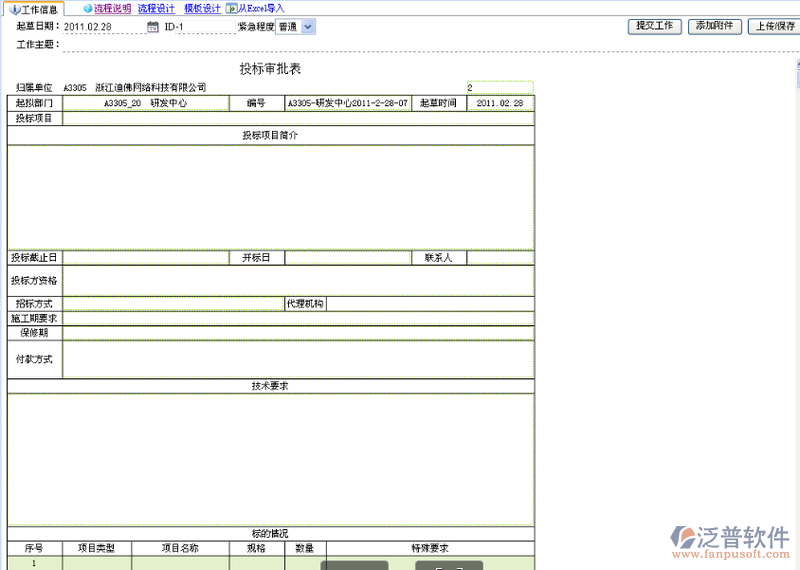Switch to the 工作信息 tab
800x570 pixels.
38,10
